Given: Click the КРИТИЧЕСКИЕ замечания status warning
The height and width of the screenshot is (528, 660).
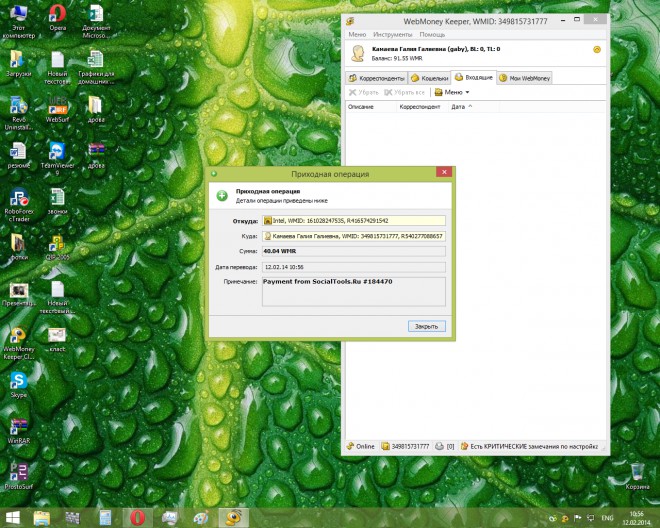Looking at the screenshot, I should [530, 446].
